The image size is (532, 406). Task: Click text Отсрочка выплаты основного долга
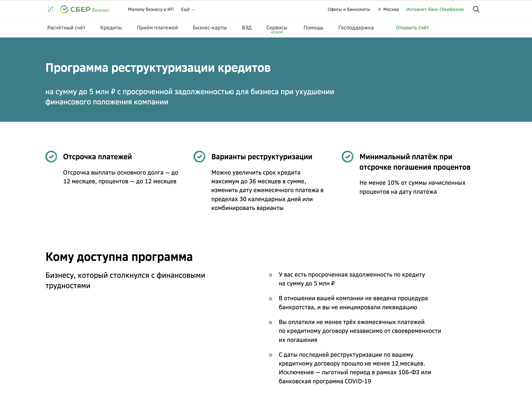[121, 177]
